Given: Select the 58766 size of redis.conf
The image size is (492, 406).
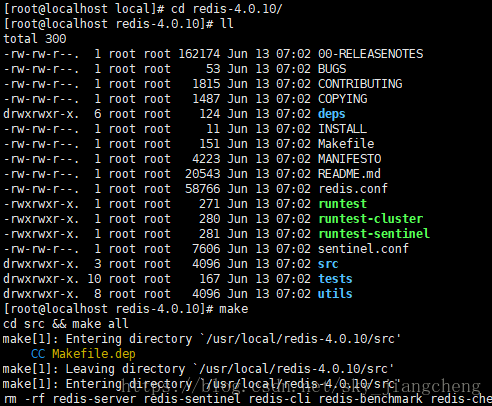Looking at the screenshot, I should point(203,189).
